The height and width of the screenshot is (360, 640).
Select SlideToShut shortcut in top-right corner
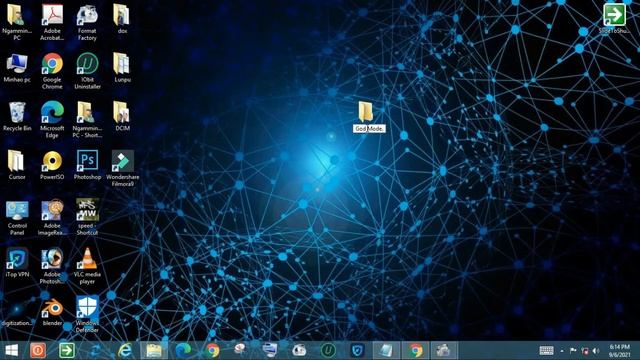(x=614, y=19)
